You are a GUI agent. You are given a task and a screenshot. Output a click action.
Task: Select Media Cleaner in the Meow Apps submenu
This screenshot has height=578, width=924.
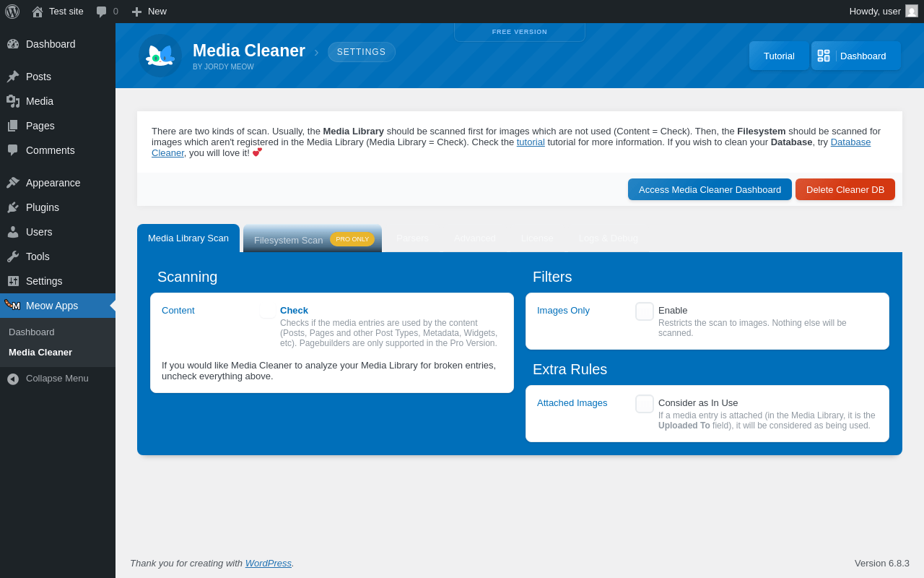point(40,353)
